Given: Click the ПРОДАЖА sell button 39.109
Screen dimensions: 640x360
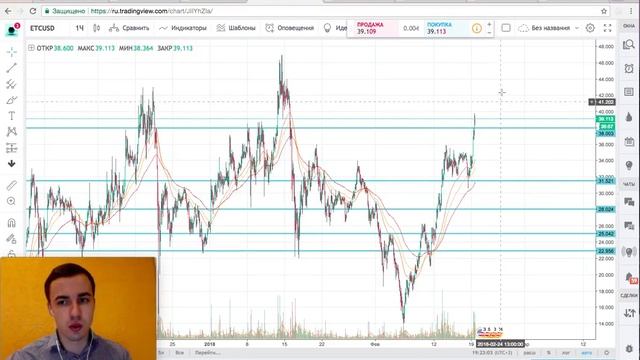Looking at the screenshot, I should [x=373, y=29].
